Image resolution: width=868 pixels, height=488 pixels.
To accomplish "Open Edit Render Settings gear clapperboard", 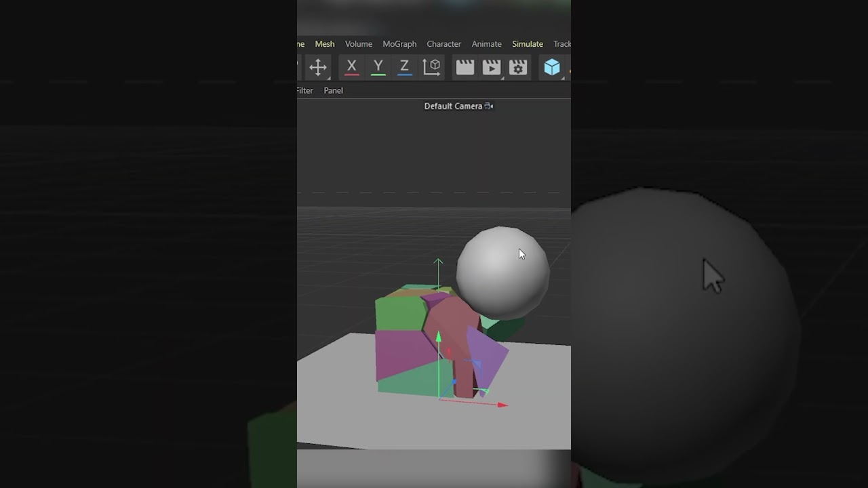I will pos(517,67).
